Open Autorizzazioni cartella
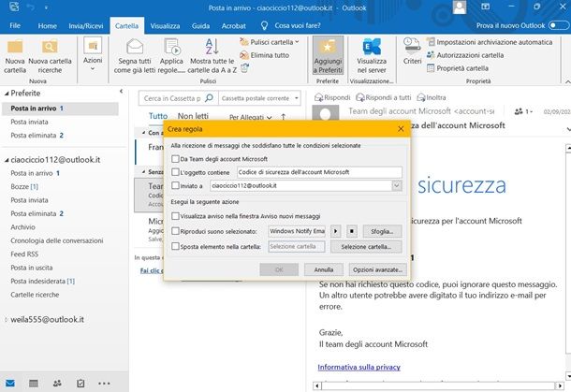571x392 pixels. pos(465,55)
